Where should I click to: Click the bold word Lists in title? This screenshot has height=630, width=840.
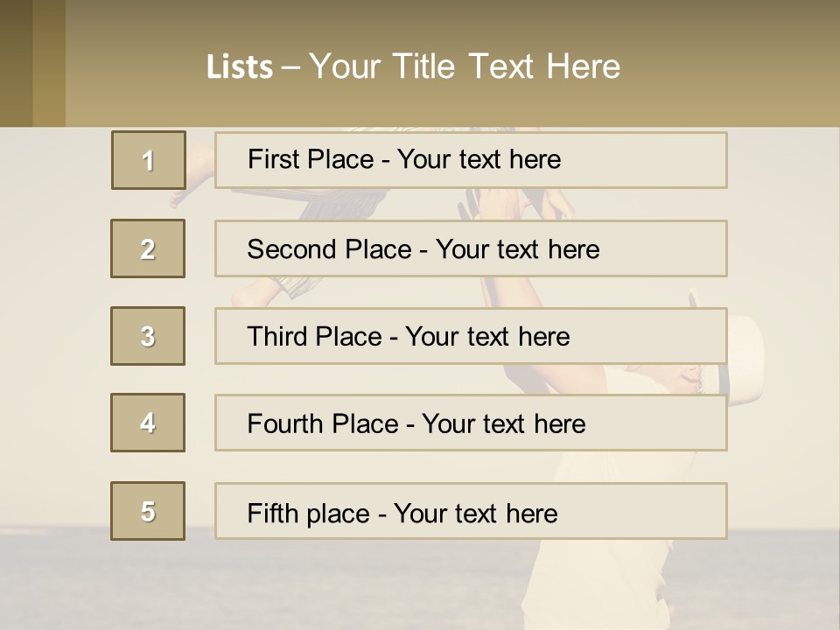tap(240, 67)
